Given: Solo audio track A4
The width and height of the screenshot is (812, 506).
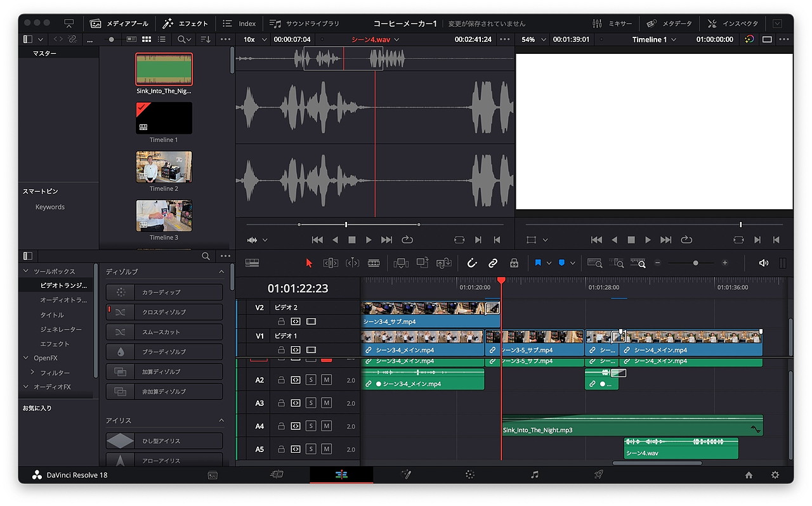Looking at the screenshot, I should [311, 426].
